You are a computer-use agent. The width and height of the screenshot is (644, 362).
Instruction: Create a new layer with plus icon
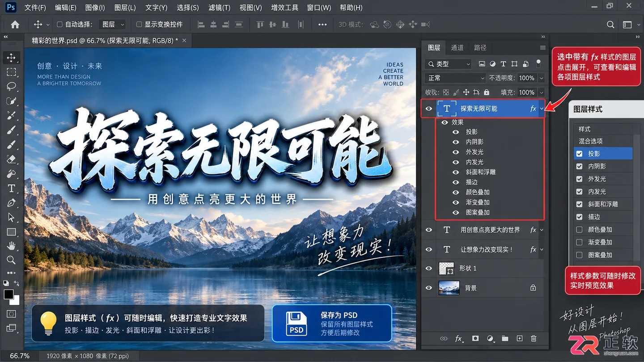click(520, 339)
